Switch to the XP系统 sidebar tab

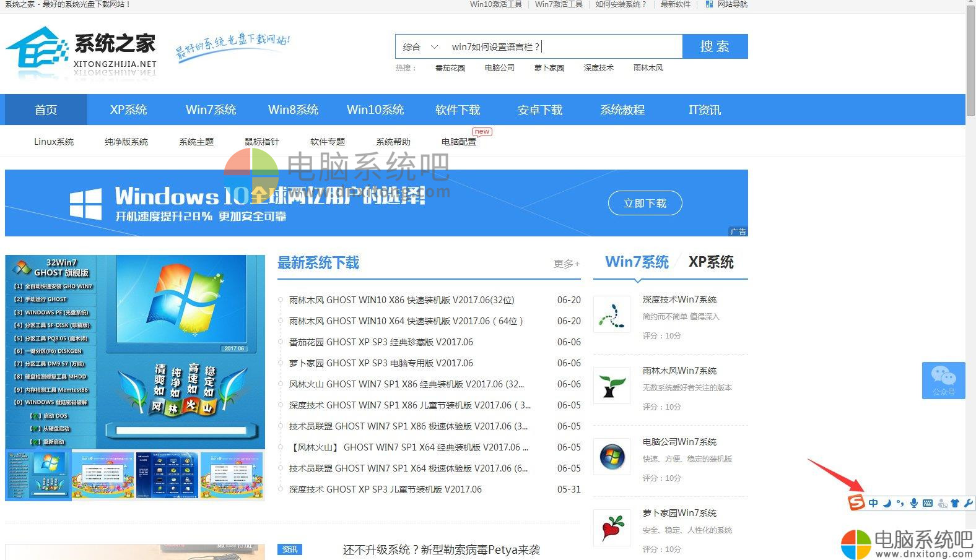711,262
